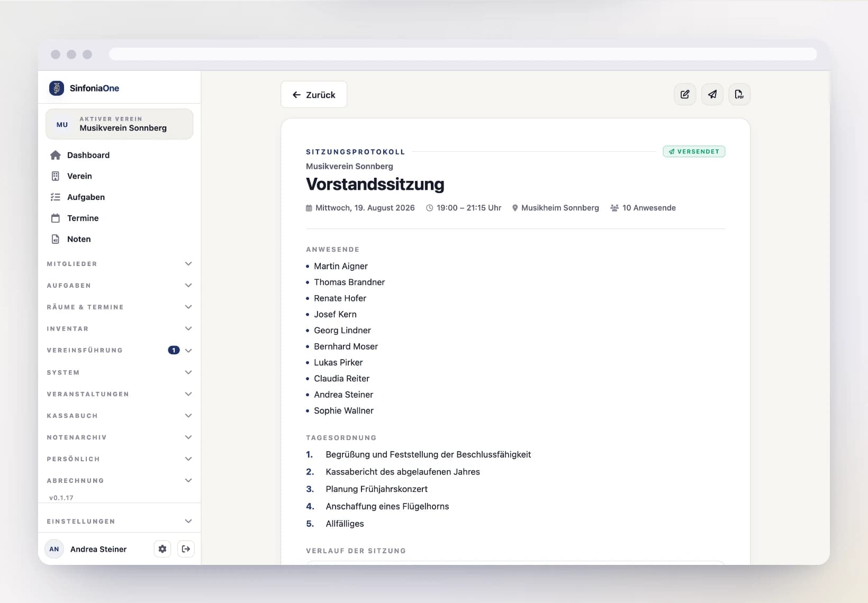Image resolution: width=868 pixels, height=603 pixels.
Task: Click the Vereinsführung notification badge 1
Action: pos(174,350)
